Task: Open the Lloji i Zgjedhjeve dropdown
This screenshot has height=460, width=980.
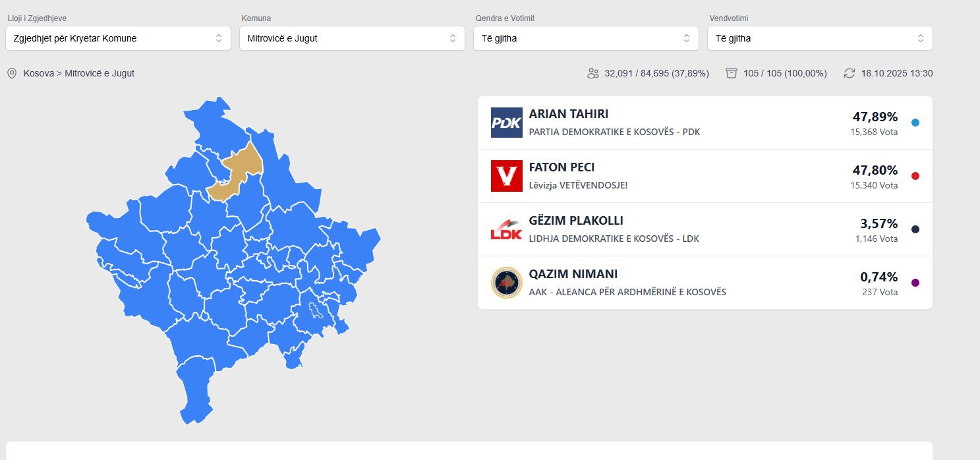Action: (118, 38)
